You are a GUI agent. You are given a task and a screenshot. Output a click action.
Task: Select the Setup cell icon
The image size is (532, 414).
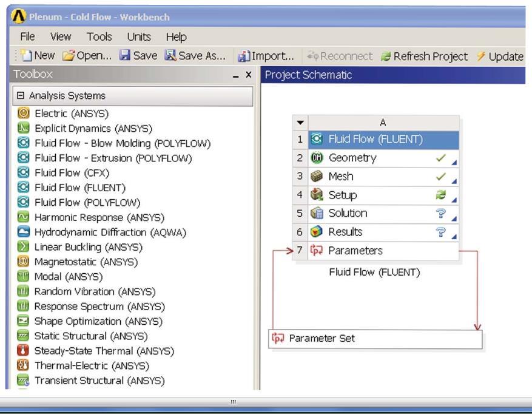click(x=317, y=195)
